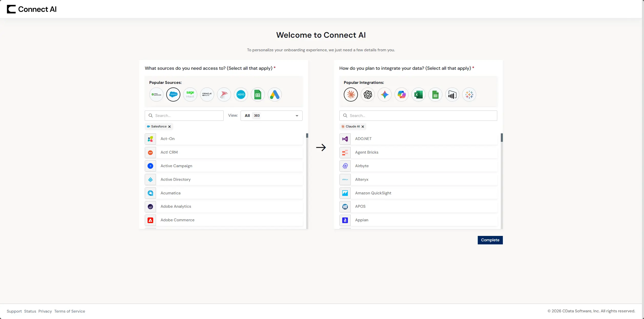Choose Adobe Analytics from the sources list
This screenshot has width=644, height=319.
(224, 206)
